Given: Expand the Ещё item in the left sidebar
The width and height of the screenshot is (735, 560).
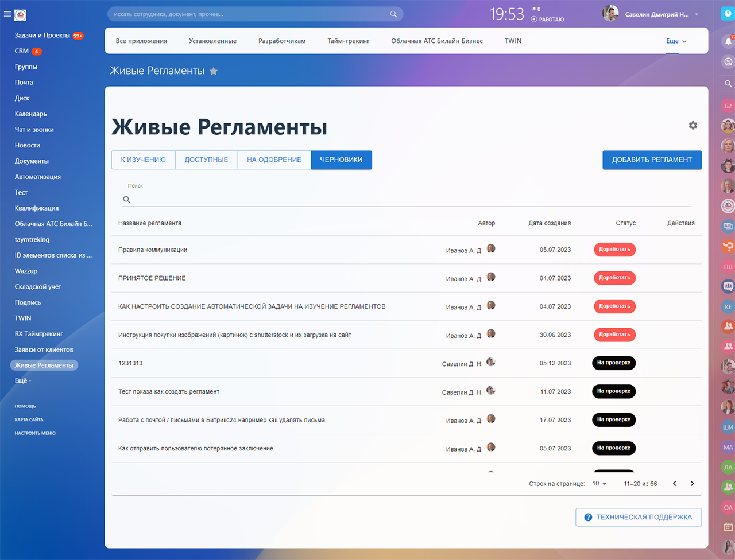Looking at the screenshot, I should click(23, 380).
